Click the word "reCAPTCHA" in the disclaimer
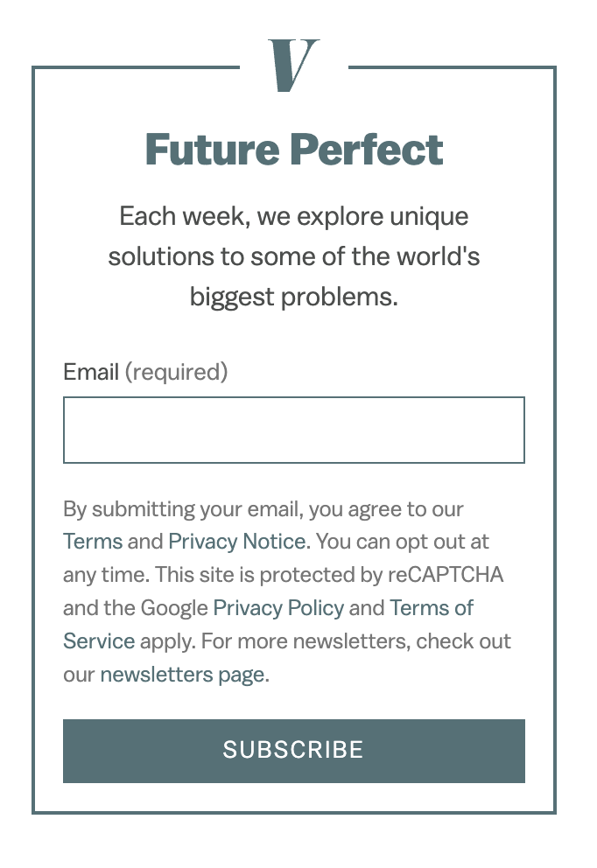Screen dimensions: 597x868 446,575
